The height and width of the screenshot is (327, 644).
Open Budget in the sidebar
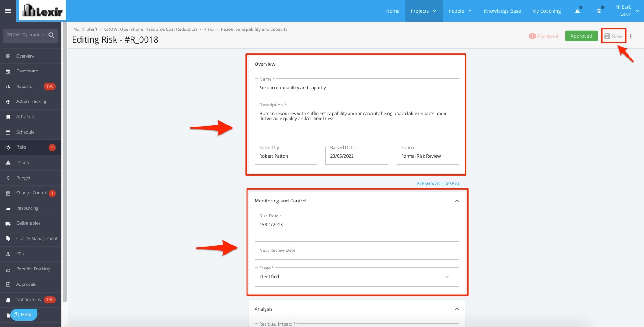(x=30, y=178)
